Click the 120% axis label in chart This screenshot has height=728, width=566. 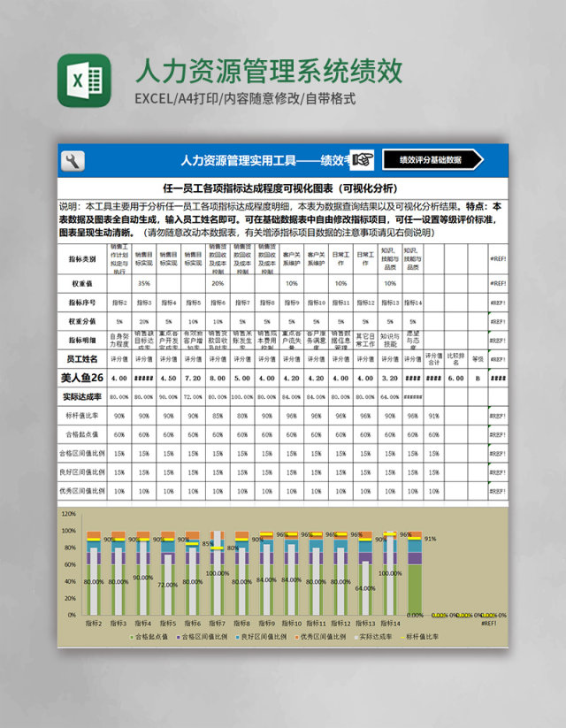[x=69, y=514]
